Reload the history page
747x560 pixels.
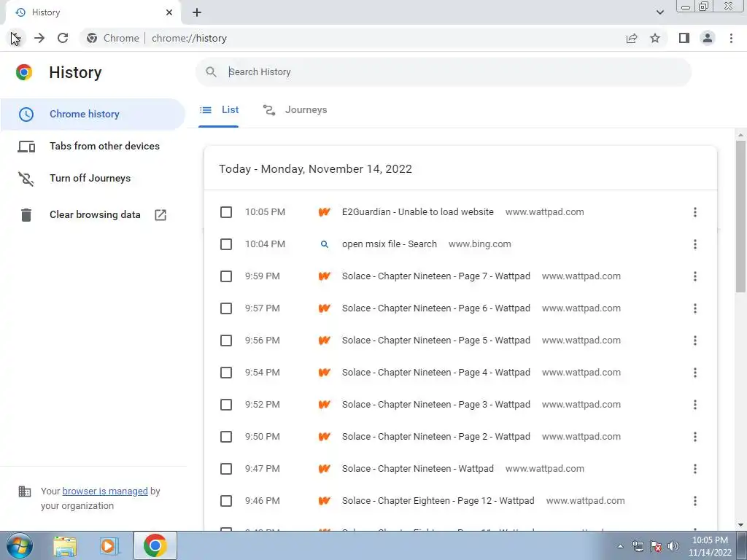click(63, 38)
